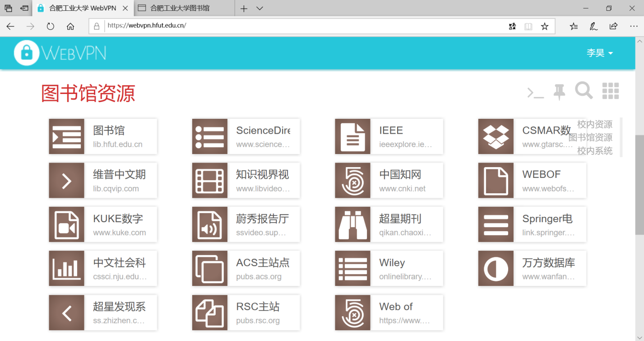Open the CSMAR dropbox-style icon tile
The height and width of the screenshot is (341, 644).
pyautogui.click(x=496, y=136)
